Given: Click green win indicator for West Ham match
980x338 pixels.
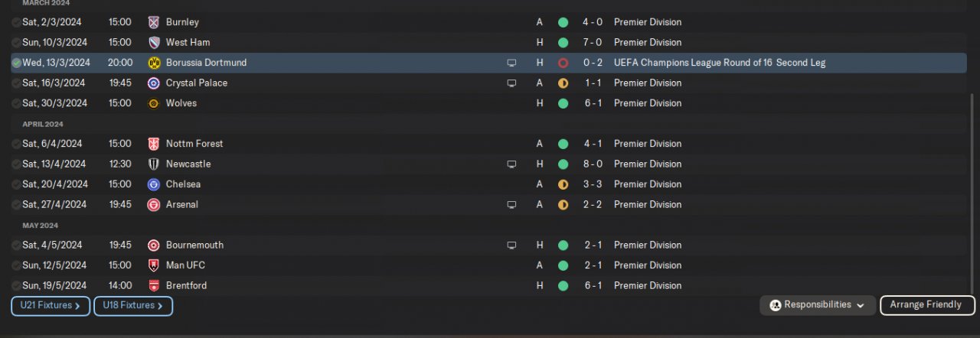Looking at the screenshot, I should (x=563, y=42).
